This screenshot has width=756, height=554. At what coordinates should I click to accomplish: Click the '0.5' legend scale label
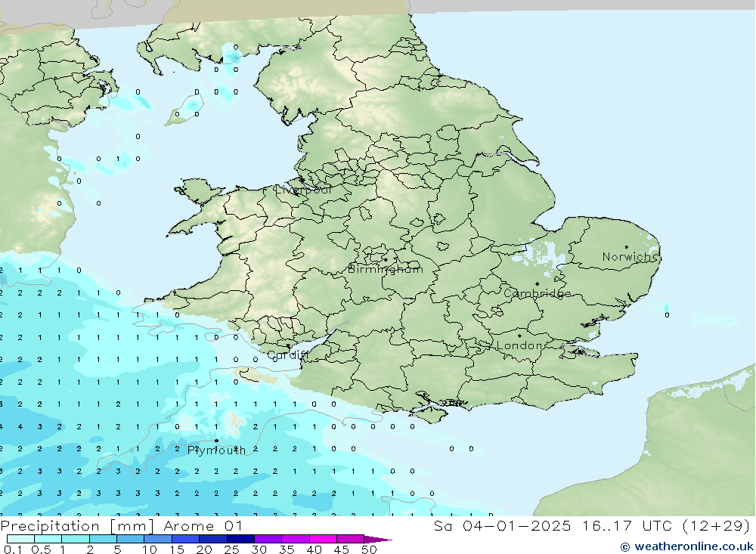(x=41, y=549)
